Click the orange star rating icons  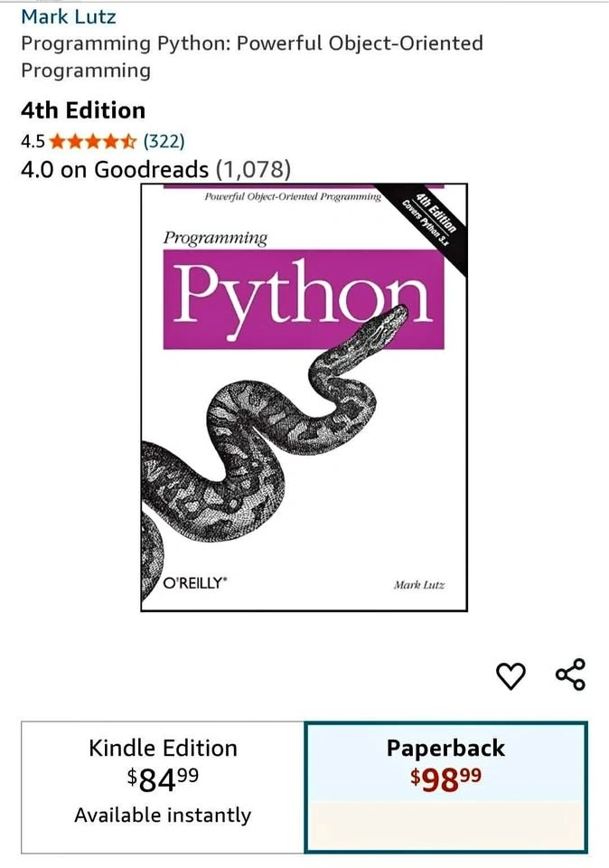pos(92,142)
